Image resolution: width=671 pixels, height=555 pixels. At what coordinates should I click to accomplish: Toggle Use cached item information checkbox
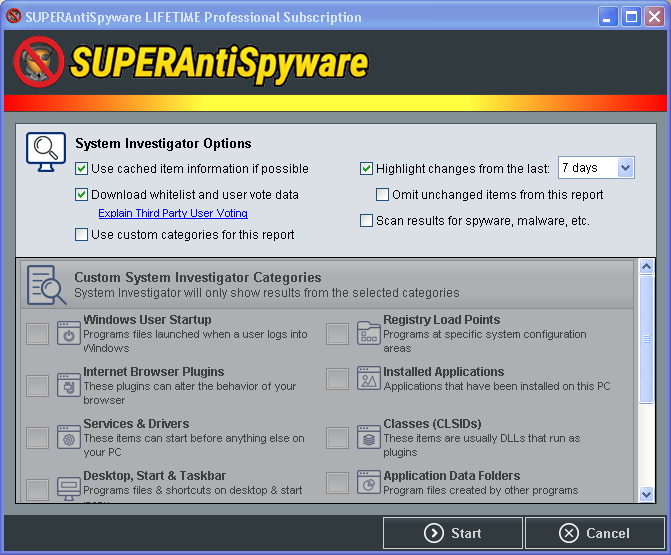click(81, 169)
